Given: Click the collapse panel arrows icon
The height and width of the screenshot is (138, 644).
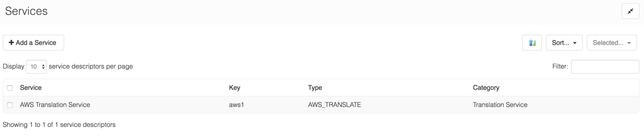Looking at the screenshot, I should (x=630, y=11).
